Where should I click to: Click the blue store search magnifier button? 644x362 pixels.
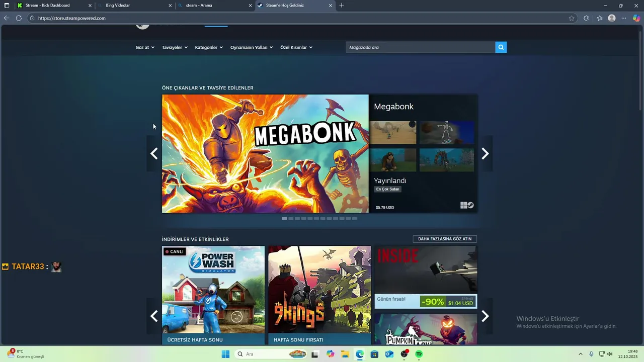[501, 47]
